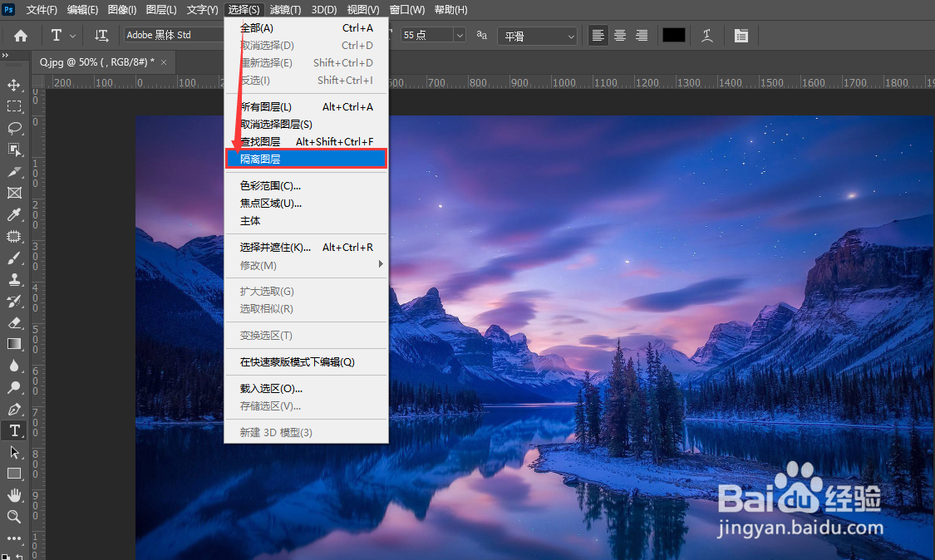
Task: Click the Home screen icon
Action: 20,35
